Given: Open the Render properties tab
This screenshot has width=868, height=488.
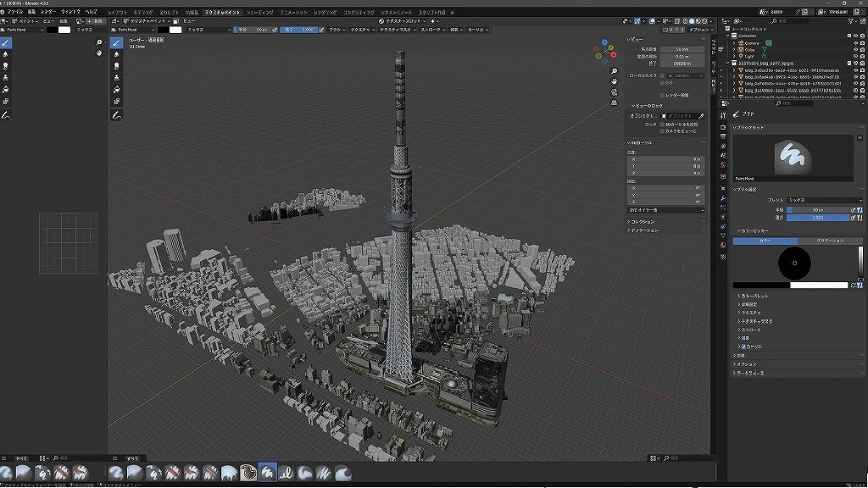Looking at the screenshot, I should (x=723, y=127).
